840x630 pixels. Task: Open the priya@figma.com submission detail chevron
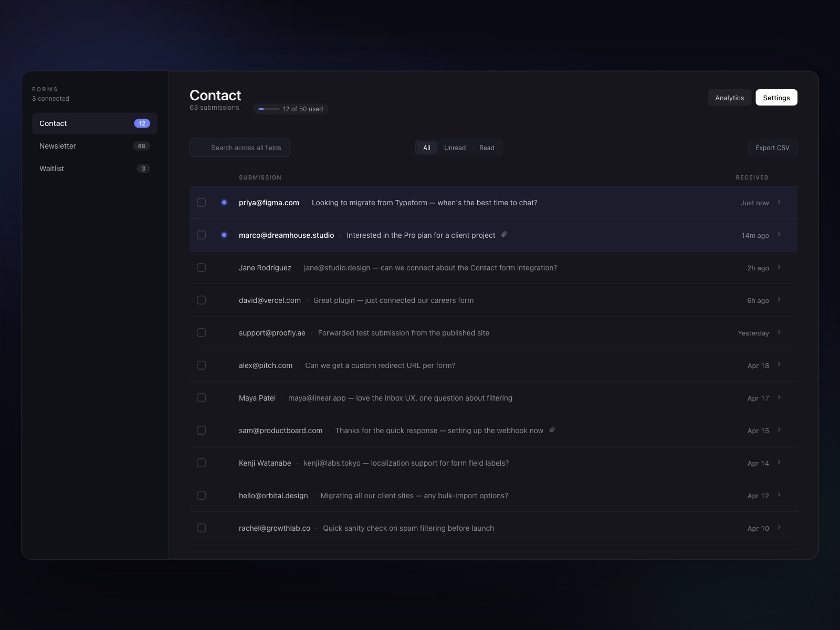coord(779,202)
